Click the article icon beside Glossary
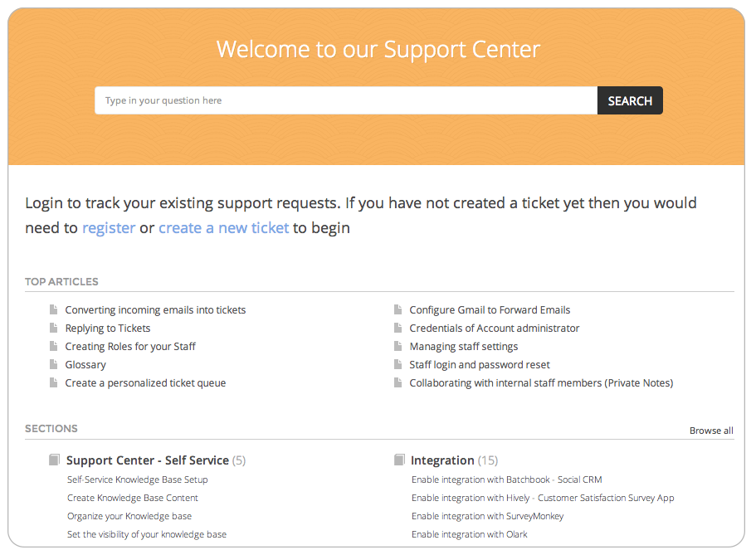The width and height of the screenshot is (756, 550). (55, 364)
